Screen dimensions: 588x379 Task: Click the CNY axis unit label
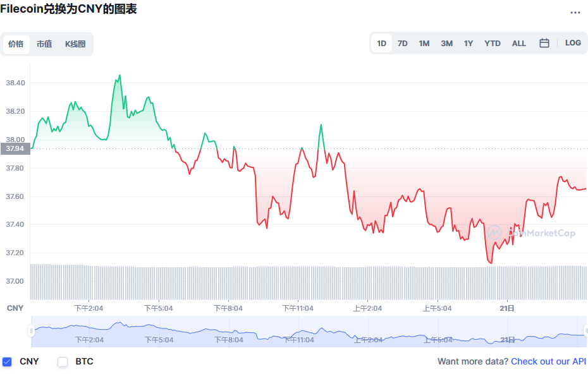click(15, 308)
